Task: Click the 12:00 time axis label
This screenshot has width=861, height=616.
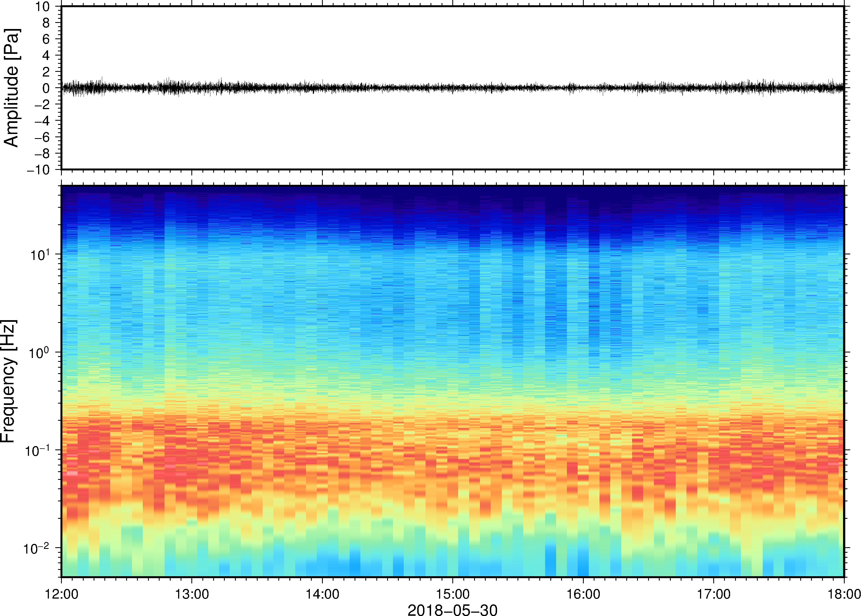Action: pos(61,594)
